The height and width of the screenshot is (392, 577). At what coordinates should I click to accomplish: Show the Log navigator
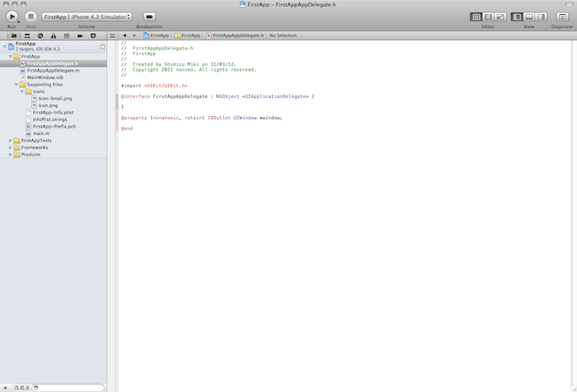(x=93, y=35)
